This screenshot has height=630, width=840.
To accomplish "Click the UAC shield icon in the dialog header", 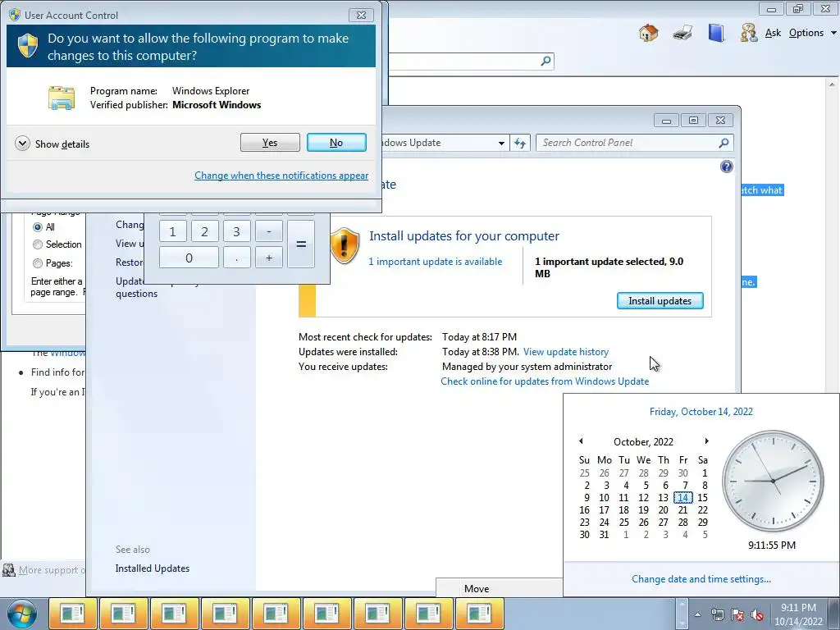I will (x=28, y=47).
